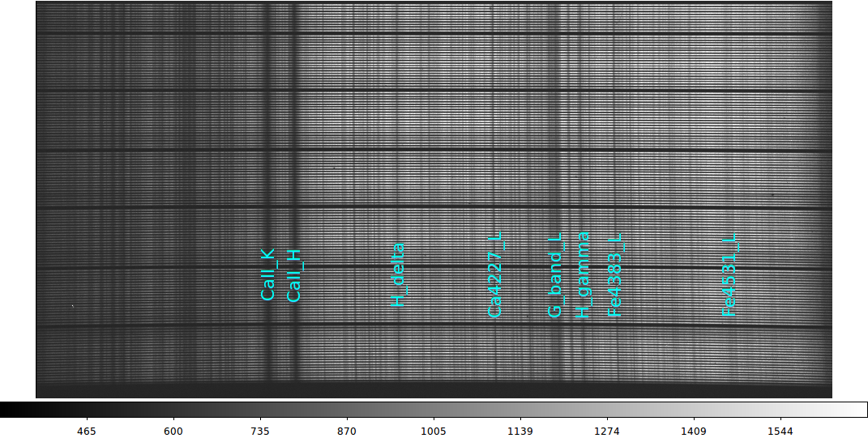Click the grayscale colorbar gradient strip
The image size is (868, 438).
point(434,410)
